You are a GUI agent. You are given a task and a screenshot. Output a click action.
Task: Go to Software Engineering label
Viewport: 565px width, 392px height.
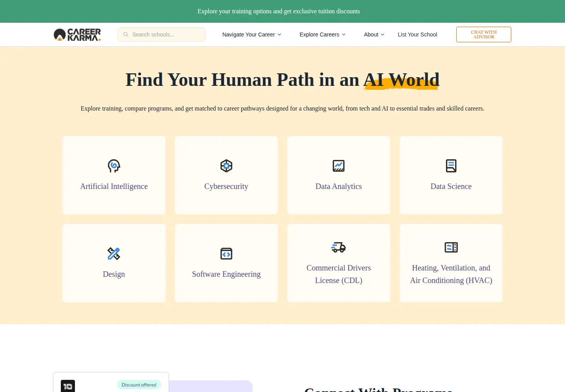(x=226, y=274)
